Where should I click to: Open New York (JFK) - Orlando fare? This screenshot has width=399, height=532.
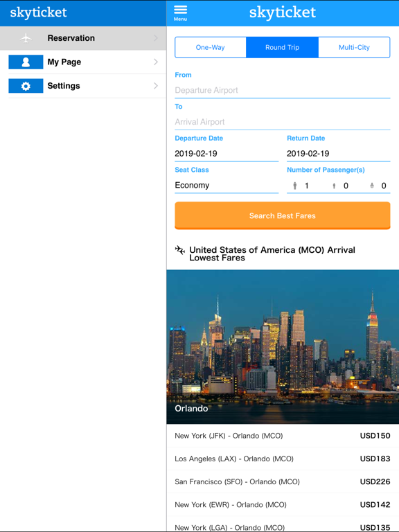tap(283, 436)
